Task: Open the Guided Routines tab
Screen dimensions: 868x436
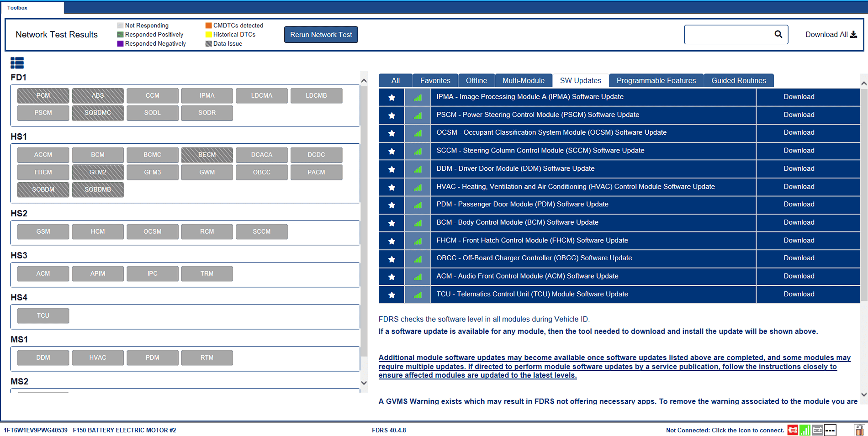Action: pos(738,80)
